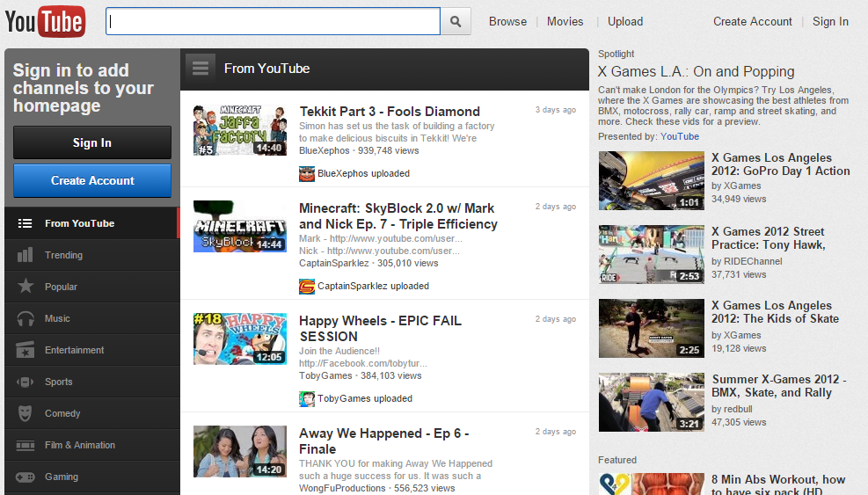
Task: Click the Film & Animation filmstrip icon
Action: pos(25,445)
